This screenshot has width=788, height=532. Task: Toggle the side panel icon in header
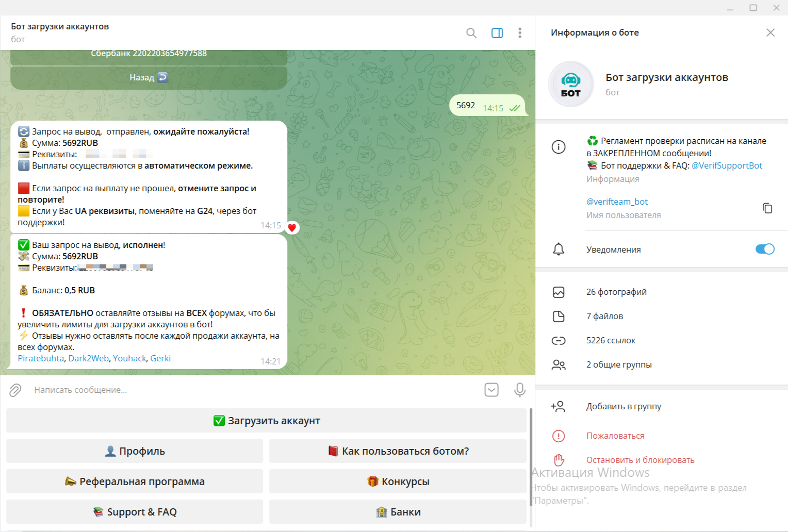point(497,33)
